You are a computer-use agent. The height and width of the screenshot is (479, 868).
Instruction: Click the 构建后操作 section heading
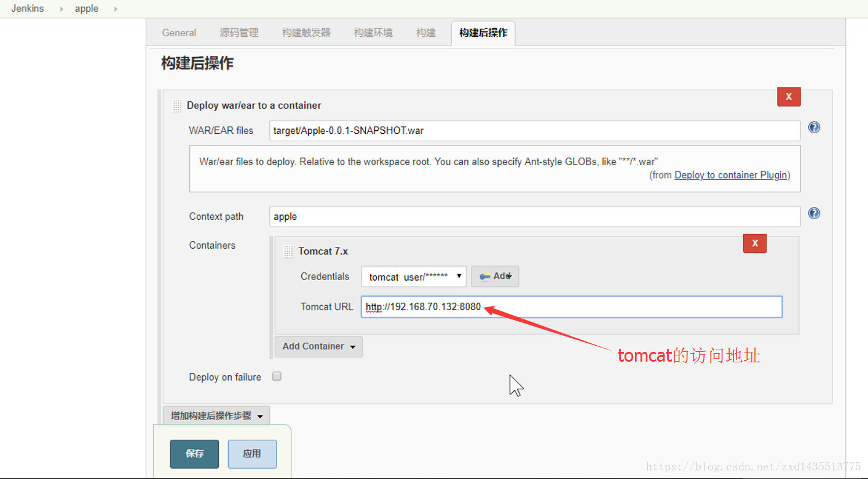[197, 63]
